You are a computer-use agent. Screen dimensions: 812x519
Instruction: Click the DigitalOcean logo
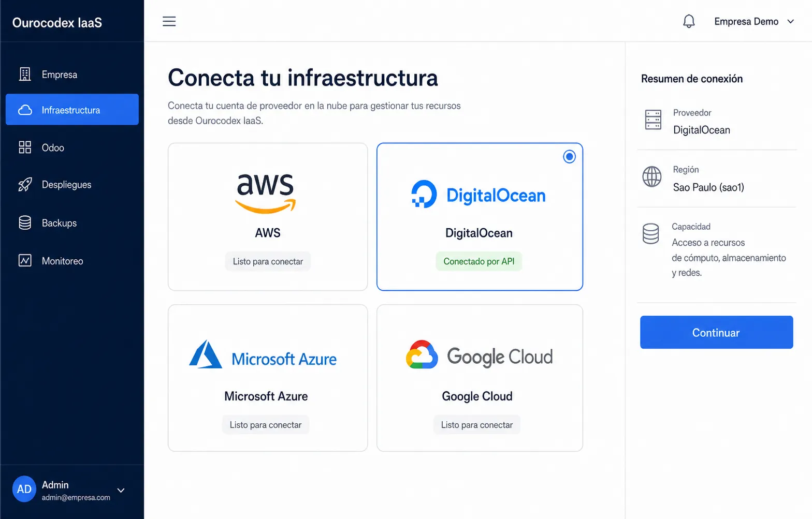(x=479, y=195)
